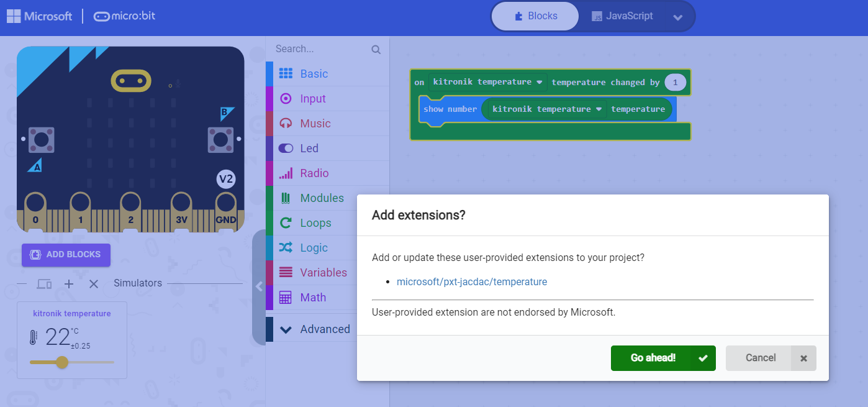This screenshot has height=407, width=868.
Task: Open the Variables category
Action: (323, 272)
